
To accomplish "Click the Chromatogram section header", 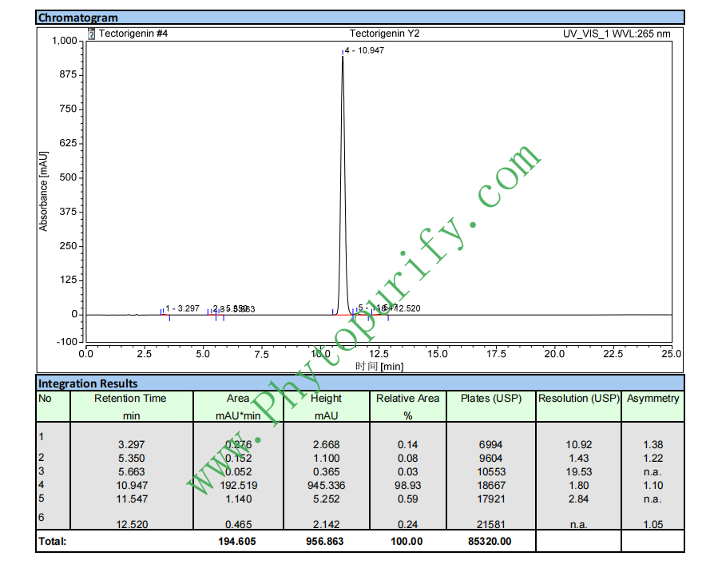I will (x=78, y=18).
